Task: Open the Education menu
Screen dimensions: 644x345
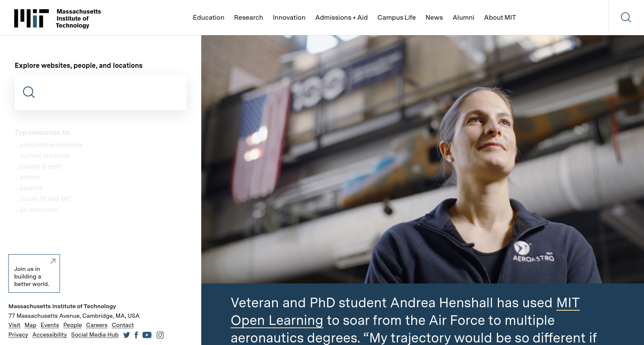Action: (208, 18)
